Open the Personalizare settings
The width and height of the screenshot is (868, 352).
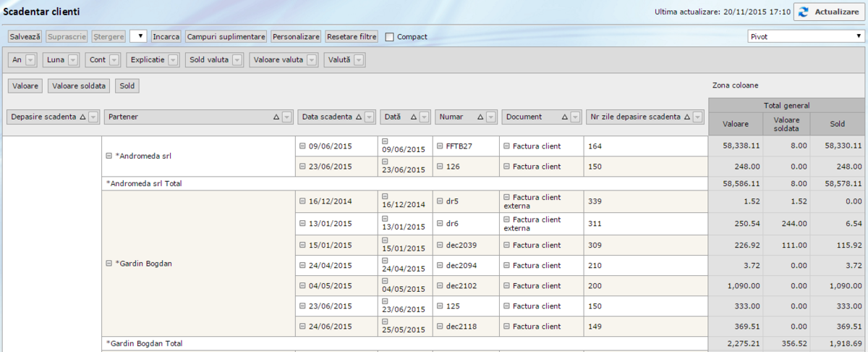tap(296, 36)
